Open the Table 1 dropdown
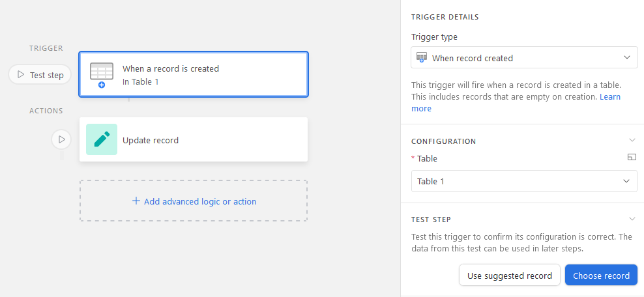Viewport: 644px width, 297px height. click(524, 181)
